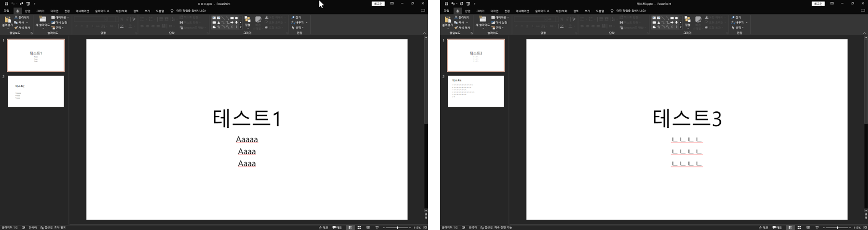Click 113% zoom level in left window
868x230 pixels.
(417, 227)
